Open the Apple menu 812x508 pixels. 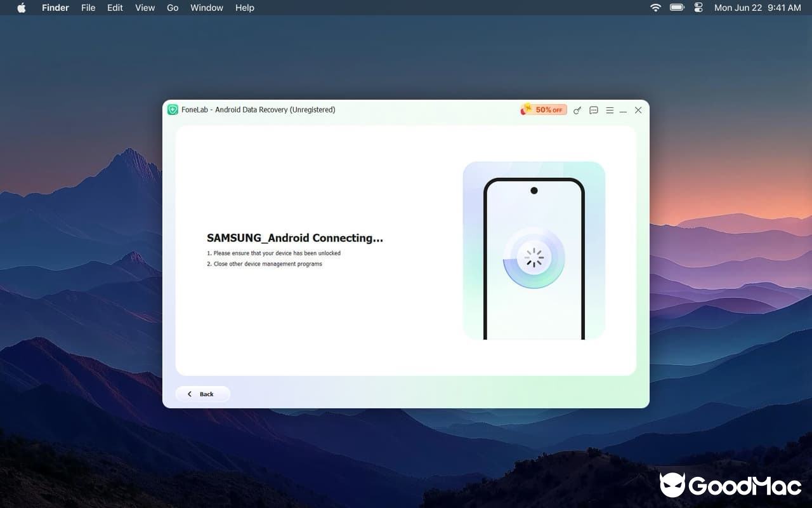22,8
